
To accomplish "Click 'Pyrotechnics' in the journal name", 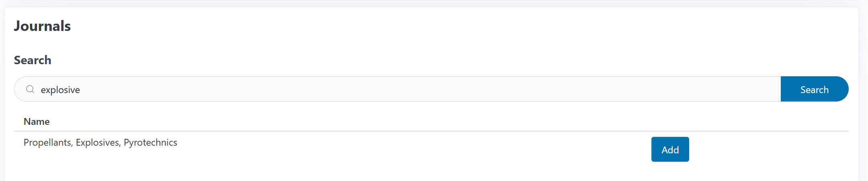I will click(150, 142).
